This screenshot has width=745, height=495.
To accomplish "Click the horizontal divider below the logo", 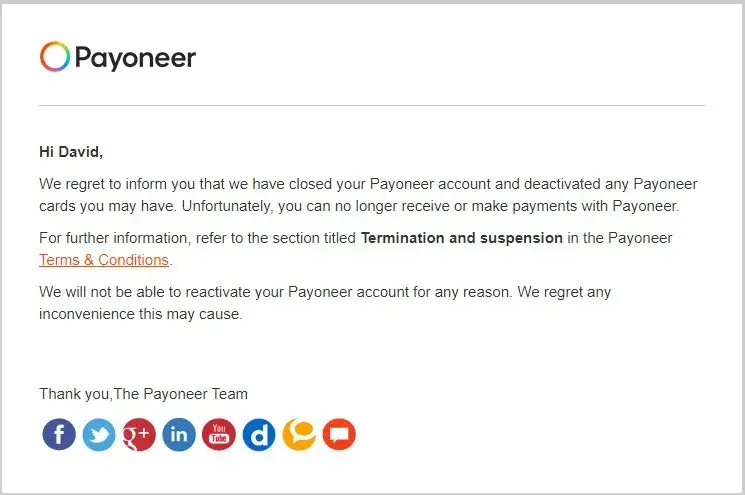I will (x=372, y=105).
